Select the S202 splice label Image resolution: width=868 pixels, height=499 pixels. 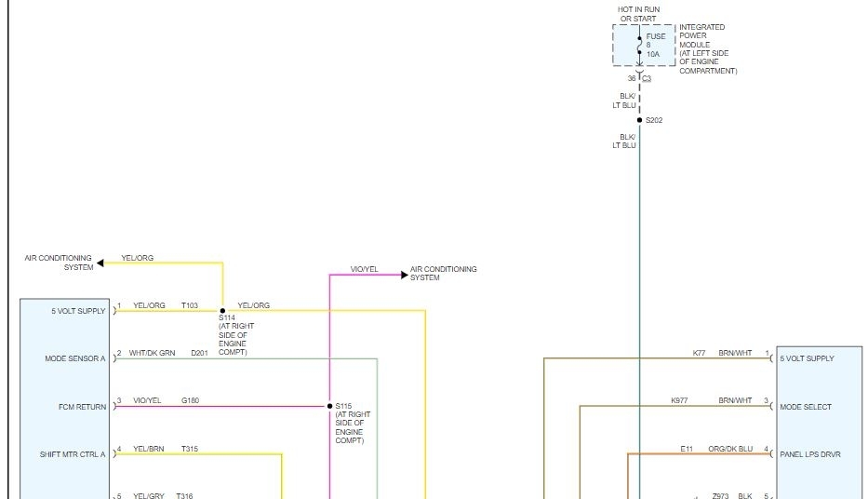654,120
